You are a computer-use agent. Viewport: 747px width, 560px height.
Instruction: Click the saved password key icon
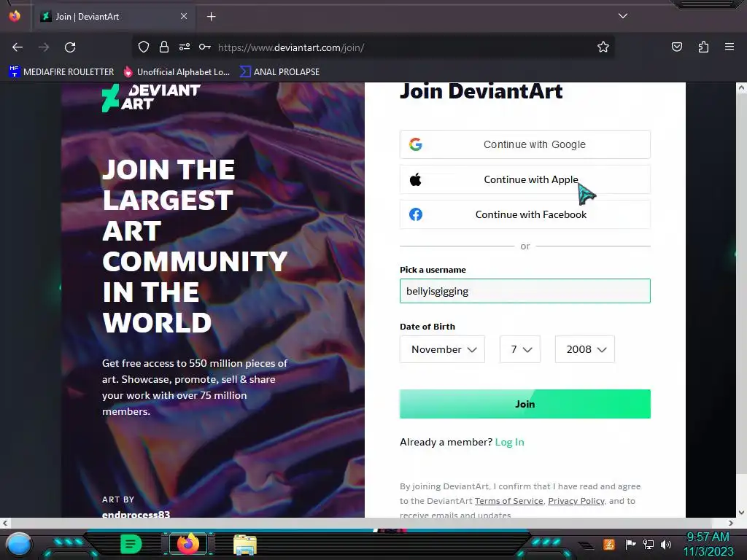pos(205,47)
